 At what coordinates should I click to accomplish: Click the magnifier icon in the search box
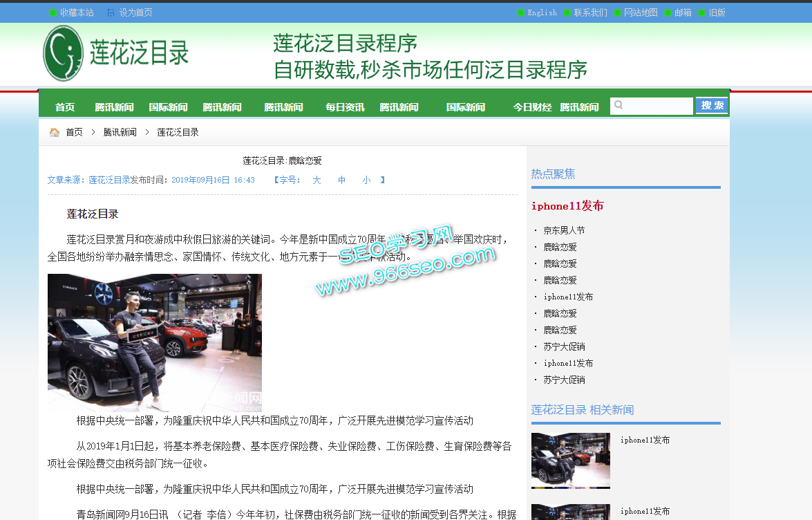point(619,105)
